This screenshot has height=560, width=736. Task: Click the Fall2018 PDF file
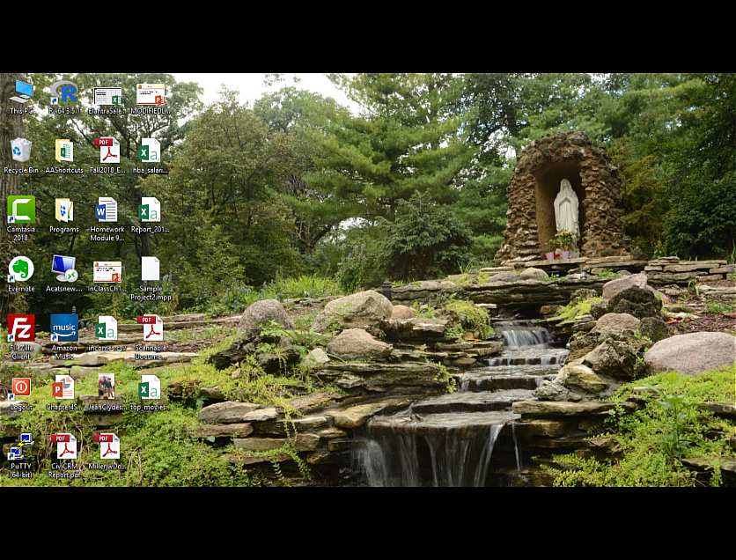(x=107, y=151)
